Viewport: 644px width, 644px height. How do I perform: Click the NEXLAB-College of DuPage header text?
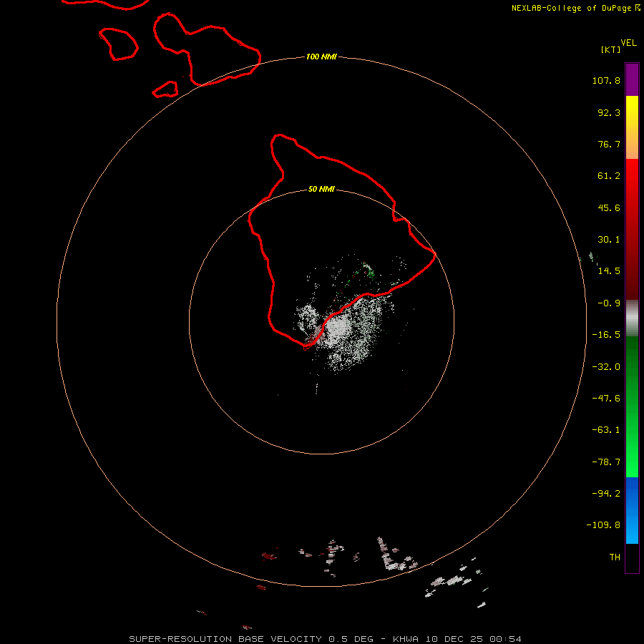[x=575, y=8]
